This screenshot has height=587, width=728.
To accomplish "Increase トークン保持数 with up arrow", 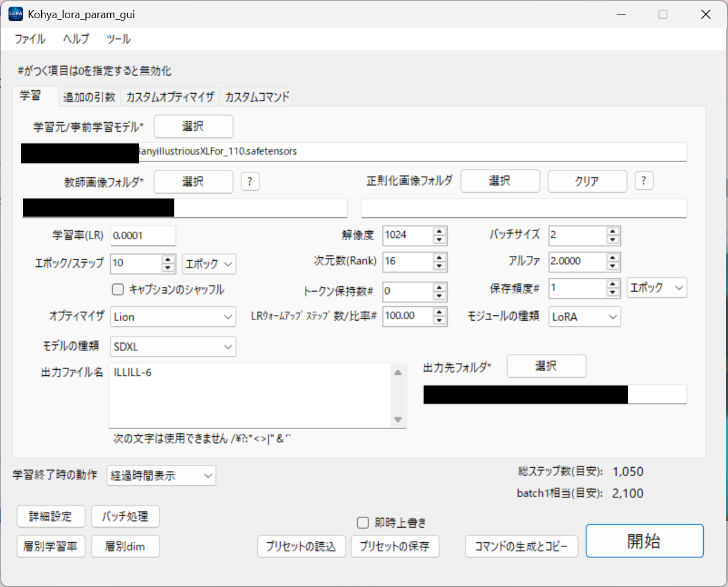I will tap(440, 287).
